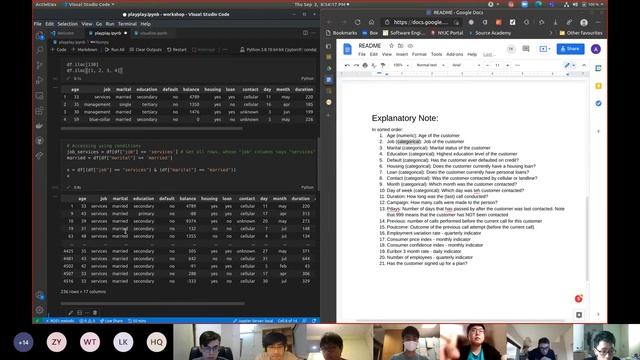Open VS Code Run menu

pos(110,24)
